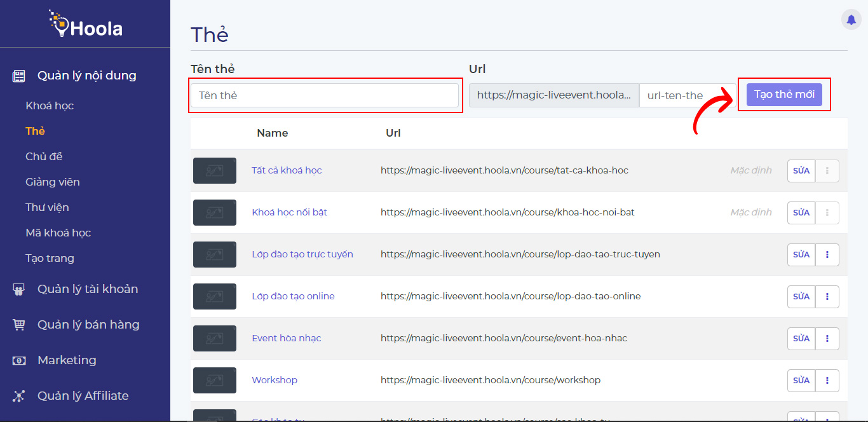Open three-dot menu for Workshop row

[x=827, y=381]
